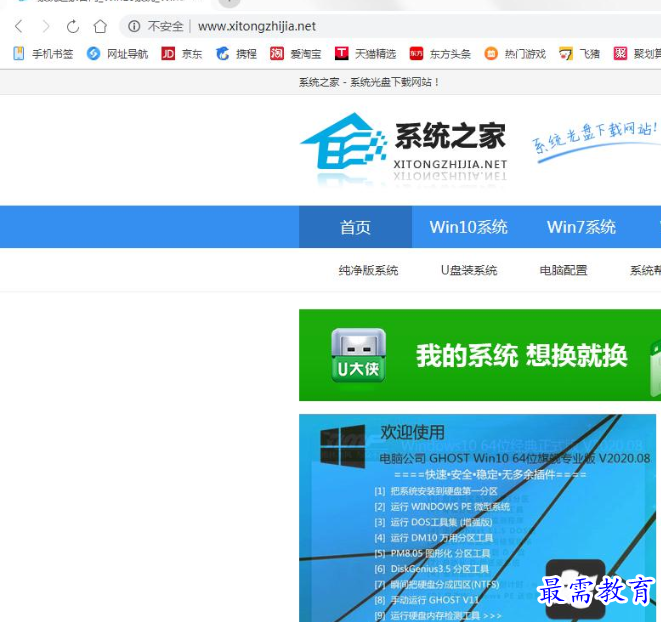Open the 手机书签 bookmark
Screen dimensions: 661x622
tap(43, 54)
